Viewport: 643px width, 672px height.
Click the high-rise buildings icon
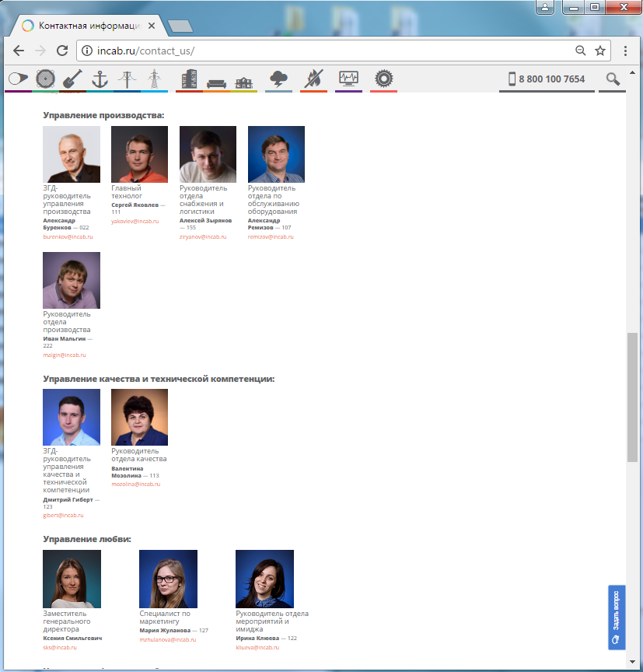coord(189,79)
